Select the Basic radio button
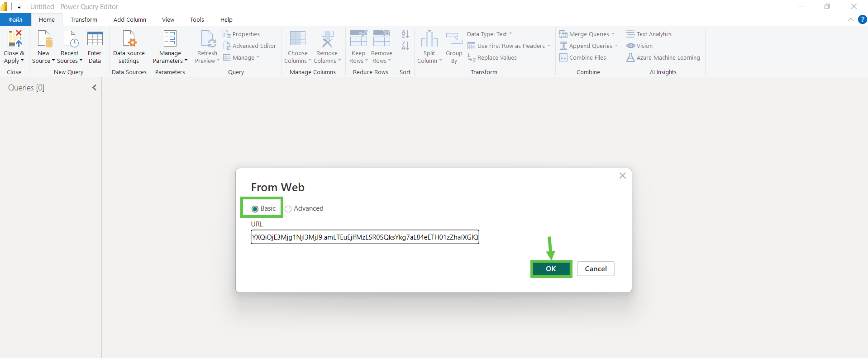Screen dimensions: 868x358 [255, 209]
